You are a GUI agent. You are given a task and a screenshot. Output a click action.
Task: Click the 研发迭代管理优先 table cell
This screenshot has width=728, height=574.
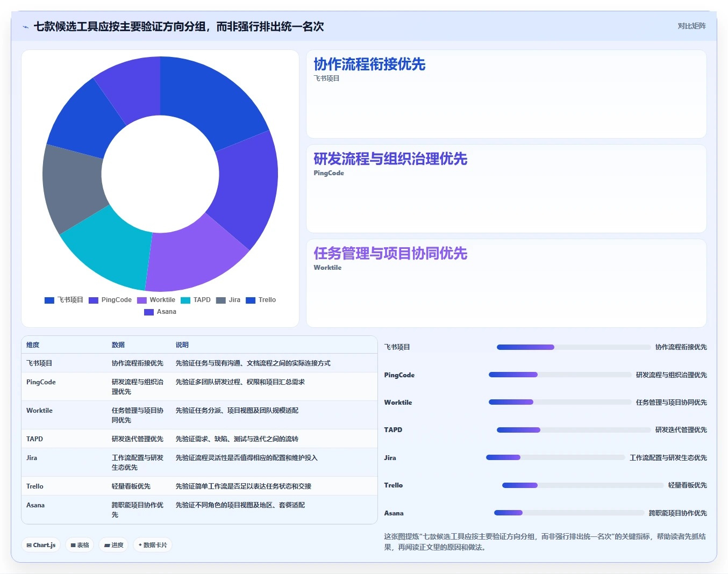138,439
